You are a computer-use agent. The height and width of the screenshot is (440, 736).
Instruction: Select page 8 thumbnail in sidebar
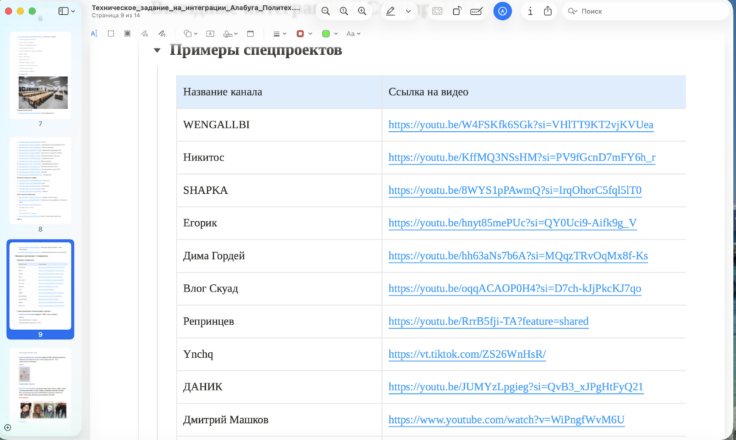pos(40,180)
